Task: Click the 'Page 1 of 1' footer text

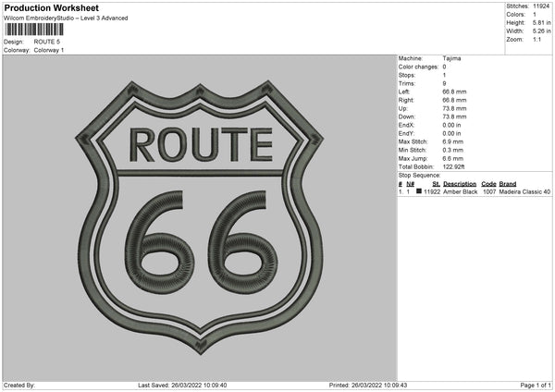Action: click(536, 386)
